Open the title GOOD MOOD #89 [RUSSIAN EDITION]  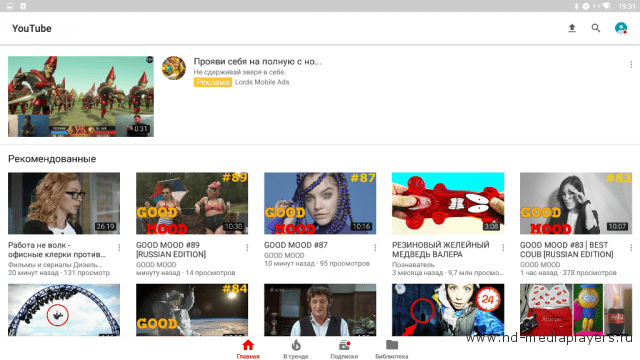tap(171, 249)
